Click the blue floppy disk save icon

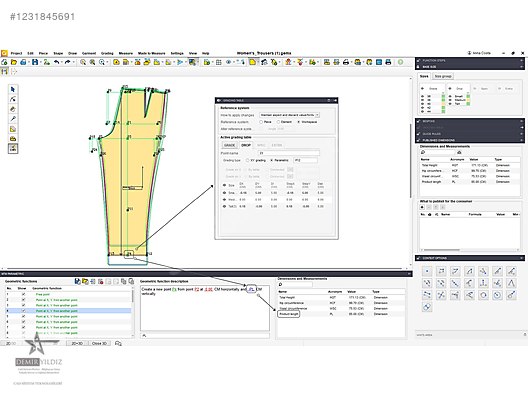[x=35, y=62]
